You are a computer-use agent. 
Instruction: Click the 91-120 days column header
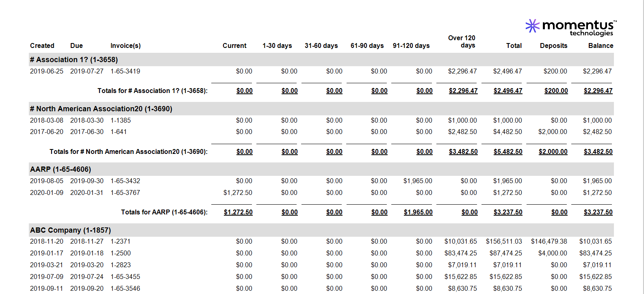pos(411,45)
